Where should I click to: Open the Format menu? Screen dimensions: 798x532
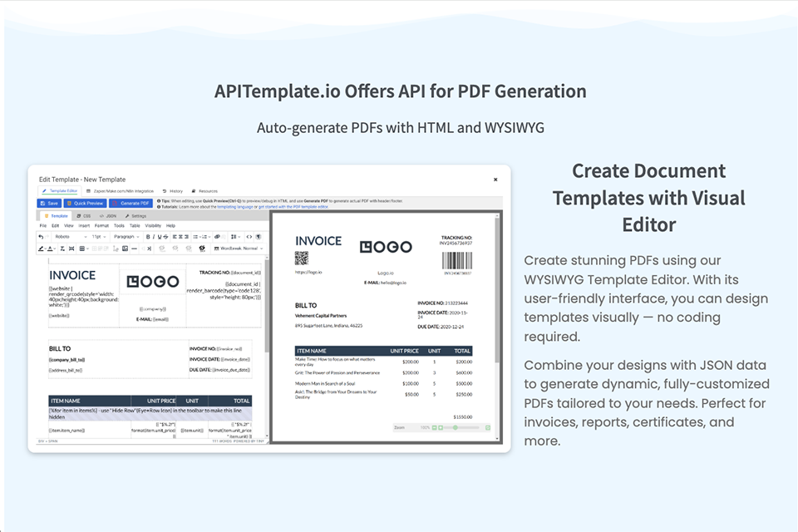tap(101, 225)
